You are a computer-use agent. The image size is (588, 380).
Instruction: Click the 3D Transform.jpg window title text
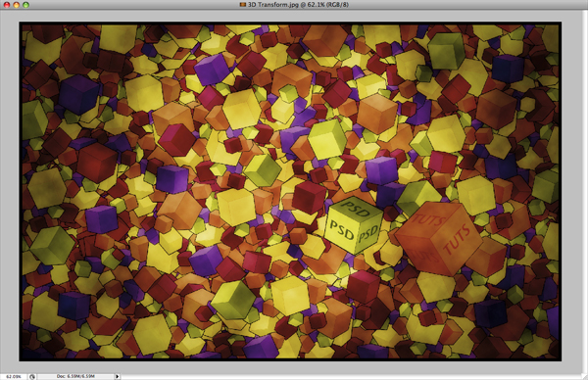click(x=298, y=5)
